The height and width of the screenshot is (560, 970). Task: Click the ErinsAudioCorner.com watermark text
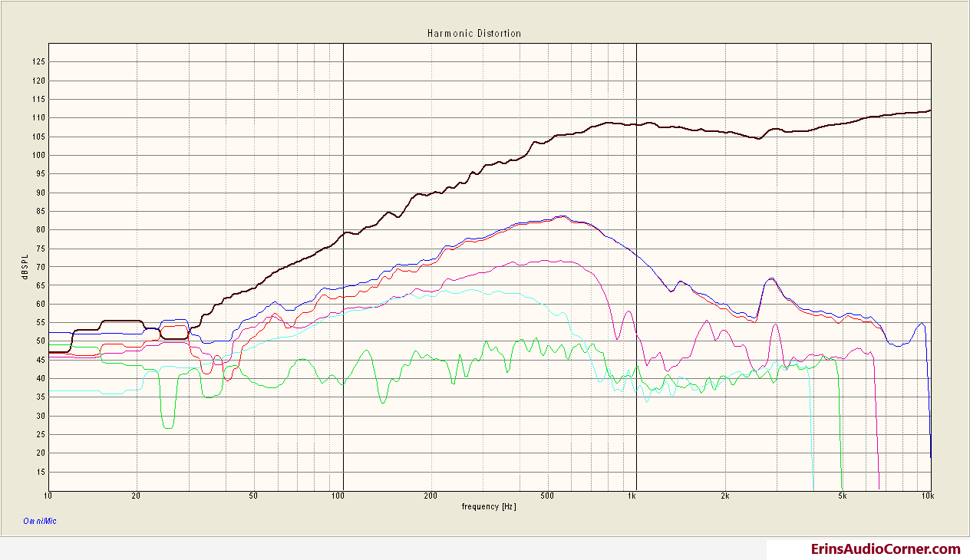[886, 549]
